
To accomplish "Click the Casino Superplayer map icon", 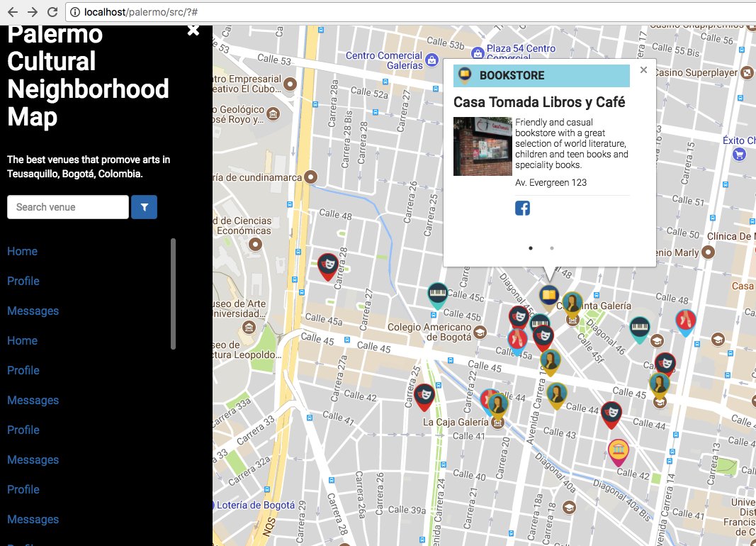I will tap(747, 72).
